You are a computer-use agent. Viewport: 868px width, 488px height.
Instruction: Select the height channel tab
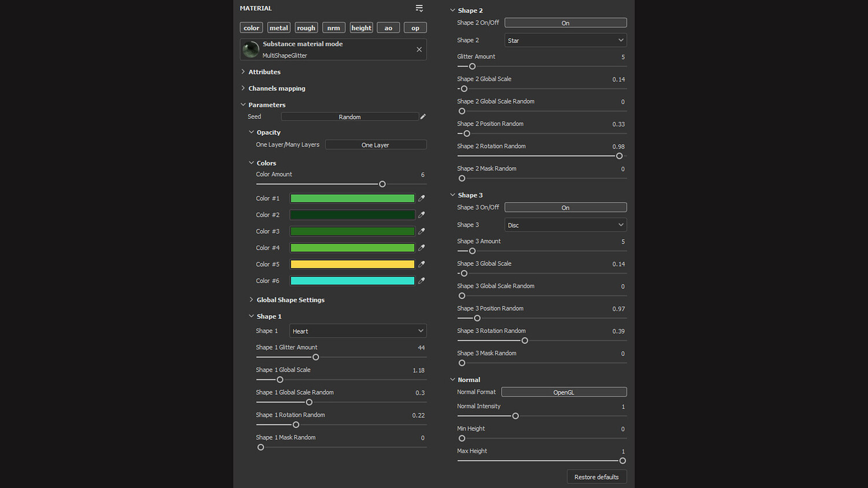(x=361, y=28)
